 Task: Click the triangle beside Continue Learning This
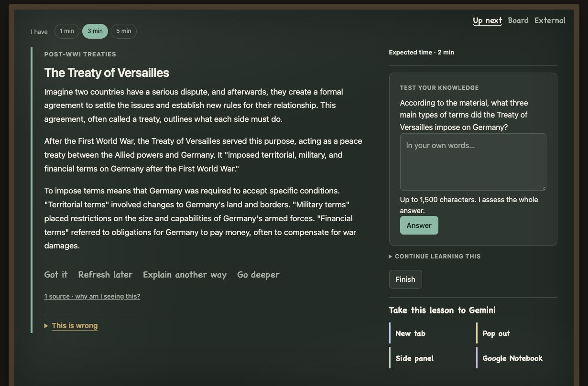391,257
